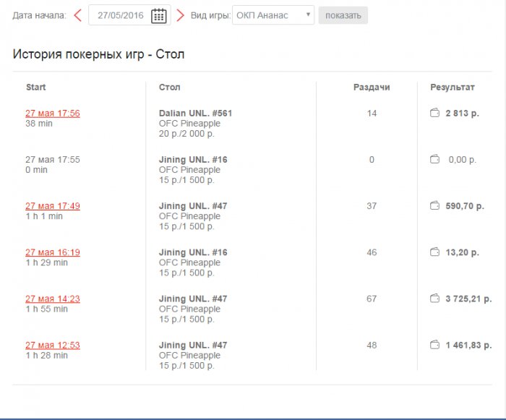This screenshot has width=506, height=420.
Task: Focus the 27/05/2016 date field
Action: tap(120, 15)
